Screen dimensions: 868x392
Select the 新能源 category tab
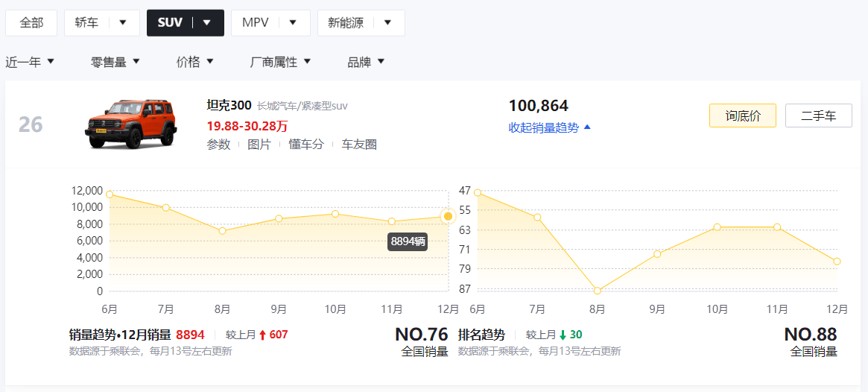click(x=346, y=22)
